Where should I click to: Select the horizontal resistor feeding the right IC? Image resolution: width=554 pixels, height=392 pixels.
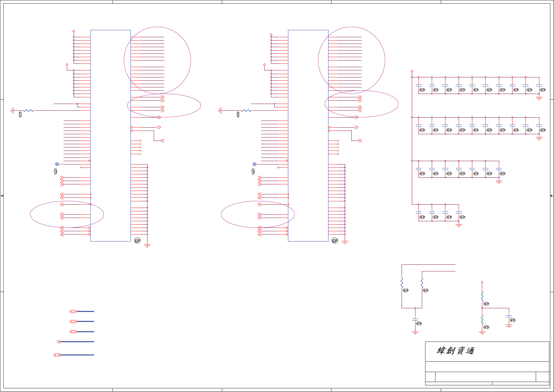(x=246, y=110)
